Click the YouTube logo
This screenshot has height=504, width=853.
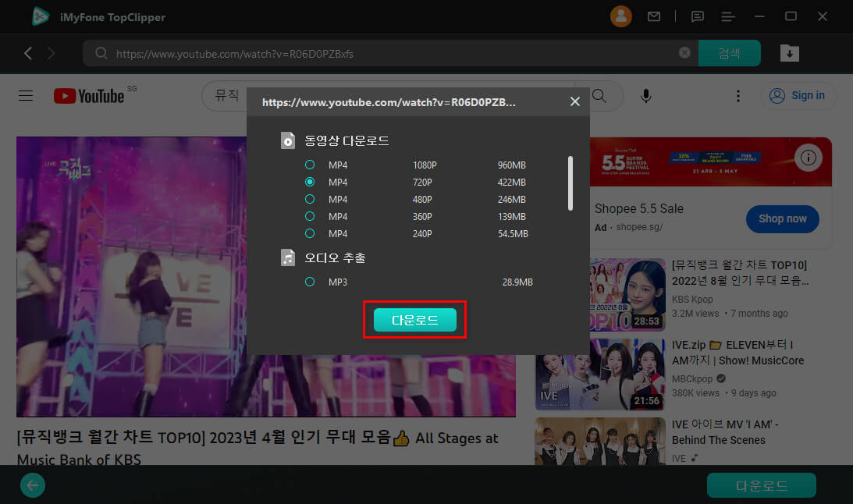click(89, 96)
